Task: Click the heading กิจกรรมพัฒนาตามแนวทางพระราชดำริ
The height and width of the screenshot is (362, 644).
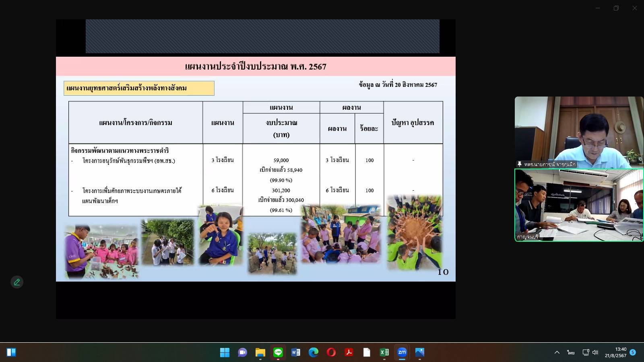Action: pyautogui.click(x=120, y=150)
